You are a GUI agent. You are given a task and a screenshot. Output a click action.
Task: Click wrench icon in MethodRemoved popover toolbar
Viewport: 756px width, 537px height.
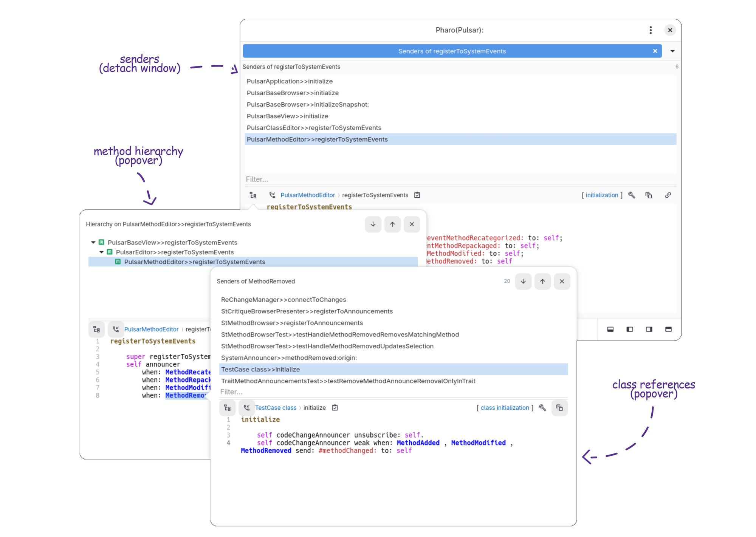tap(542, 408)
